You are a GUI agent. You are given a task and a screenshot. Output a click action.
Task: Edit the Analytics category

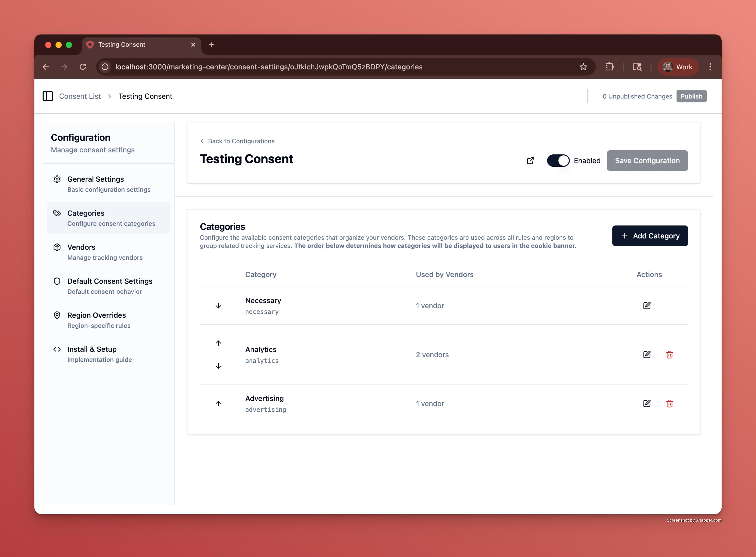point(647,354)
